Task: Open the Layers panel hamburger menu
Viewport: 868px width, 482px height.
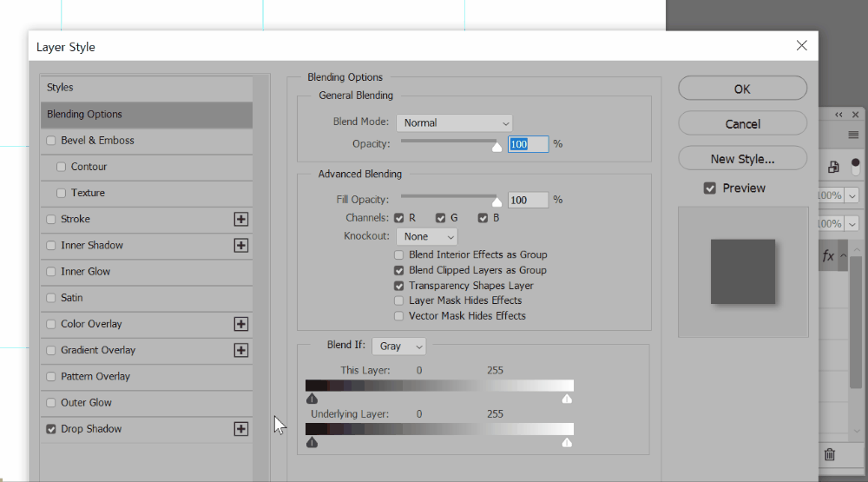Action: tap(853, 135)
